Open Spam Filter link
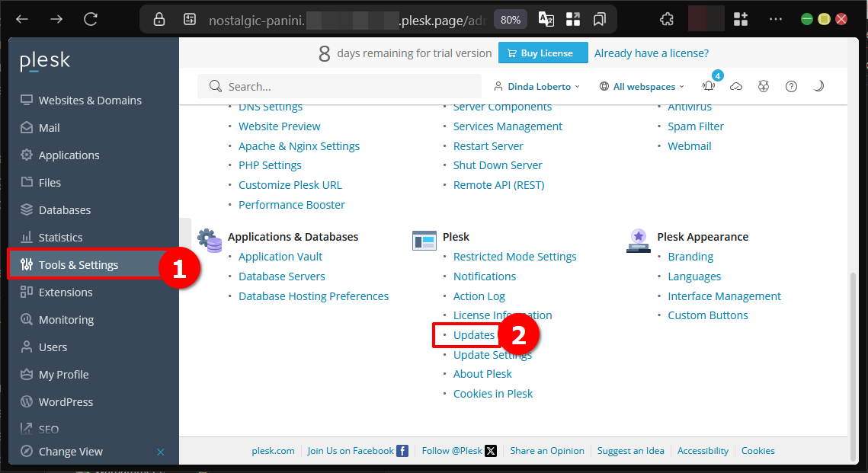The width and height of the screenshot is (868, 473). (x=695, y=126)
